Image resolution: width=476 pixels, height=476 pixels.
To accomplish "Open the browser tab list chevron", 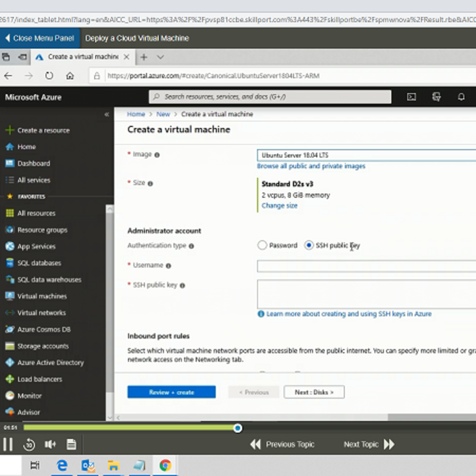I will click(x=160, y=57).
